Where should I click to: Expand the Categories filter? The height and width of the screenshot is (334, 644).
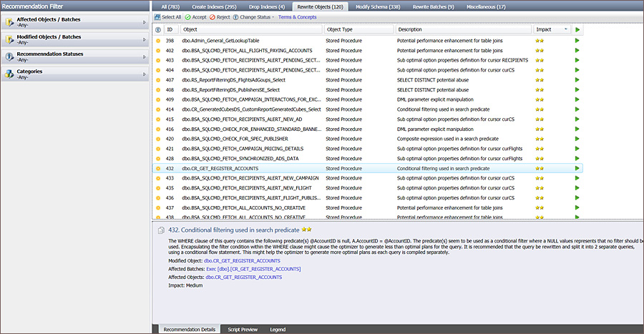(x=74, y=74)
